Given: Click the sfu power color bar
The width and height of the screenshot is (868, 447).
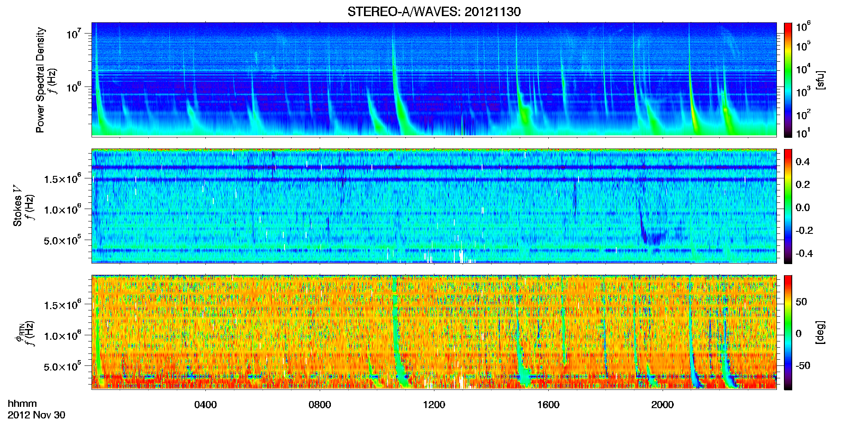Looking at the screenshot, I should click(788, 80).
